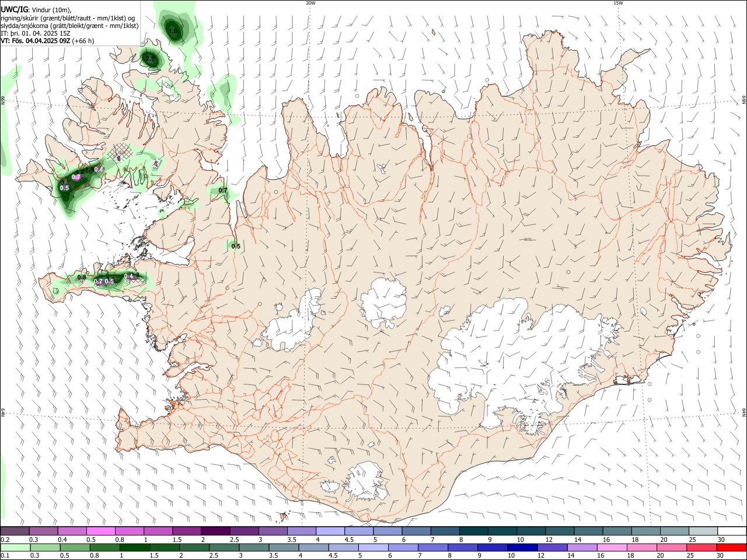747x560 pixels.
Task: Click the 0.8 precipitation value on Snæfellsnes
Action: (82, 278)
